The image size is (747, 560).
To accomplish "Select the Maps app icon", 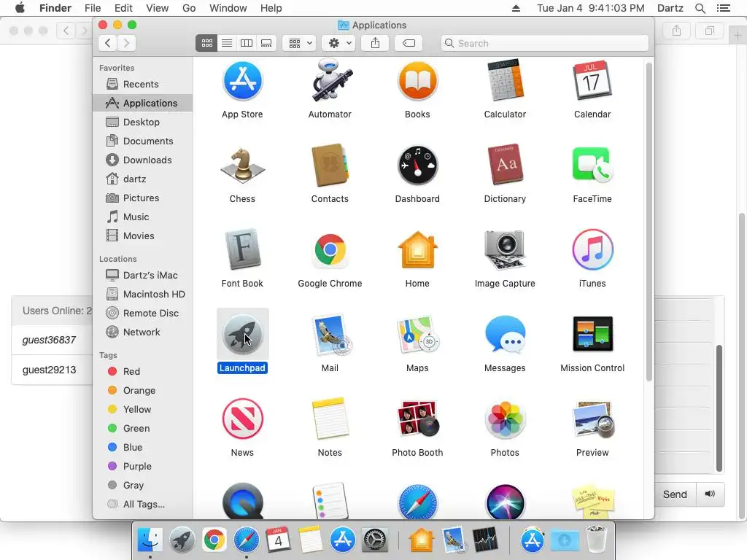I will click(417, 335).
